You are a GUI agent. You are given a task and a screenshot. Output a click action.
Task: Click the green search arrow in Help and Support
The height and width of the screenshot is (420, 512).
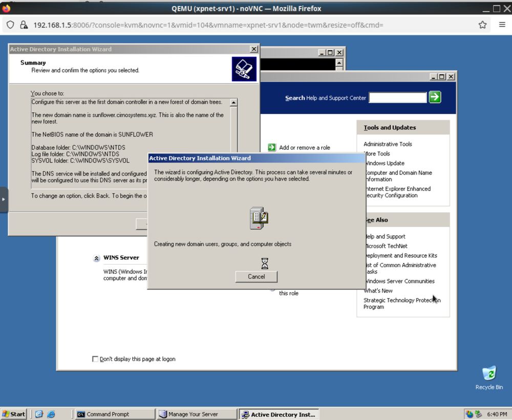435,97
